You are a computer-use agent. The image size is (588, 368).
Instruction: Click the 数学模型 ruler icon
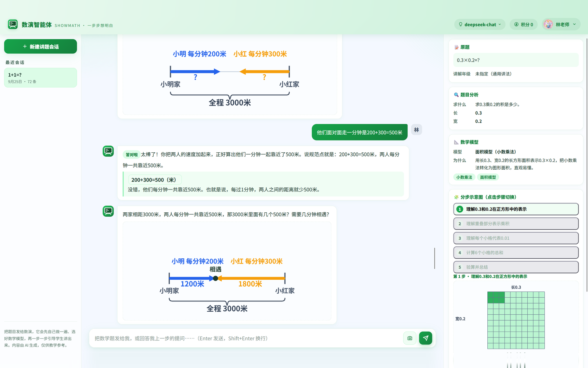coord(456,142)
